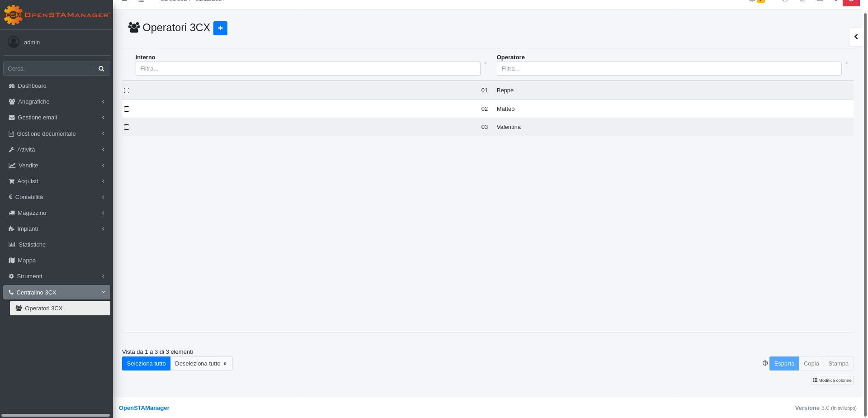Click the Interno filter input field

coord(307,69)
